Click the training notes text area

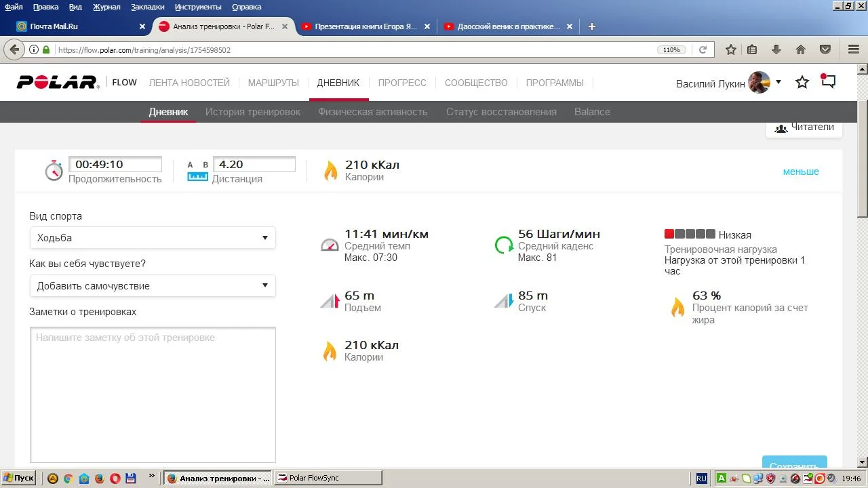coord(153,394)
